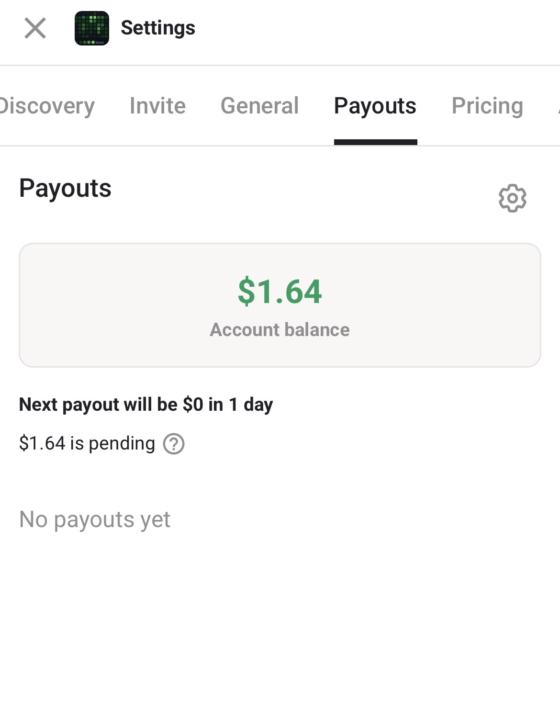560x720 pixels.
Task: Tap the Account balance label
Action: point(280,330)
